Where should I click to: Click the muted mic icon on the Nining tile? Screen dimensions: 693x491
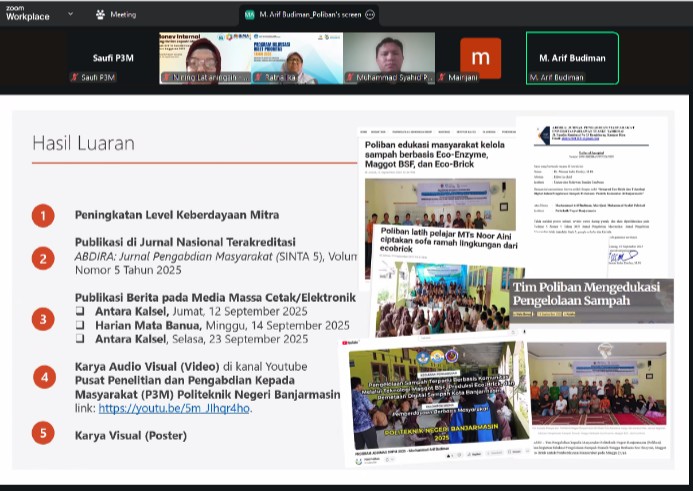pos(167,77)
